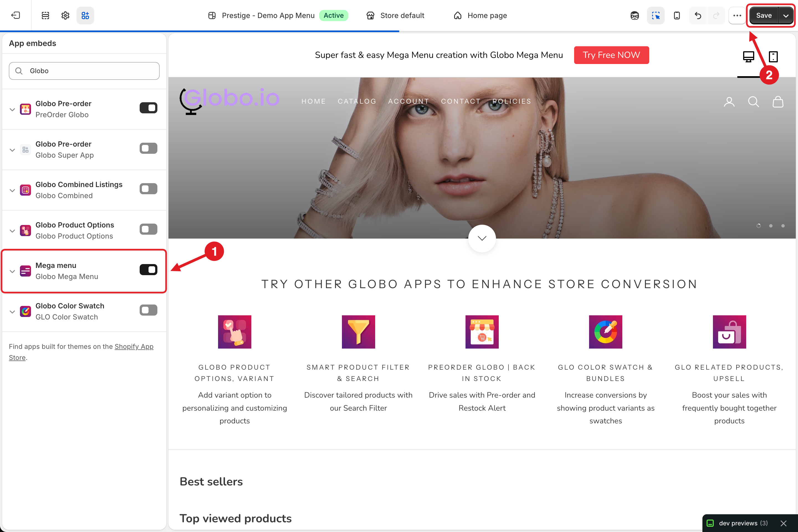798x532 pixels.
Task: Click POLICIES in the store navigation
Action: coord(512,101)
